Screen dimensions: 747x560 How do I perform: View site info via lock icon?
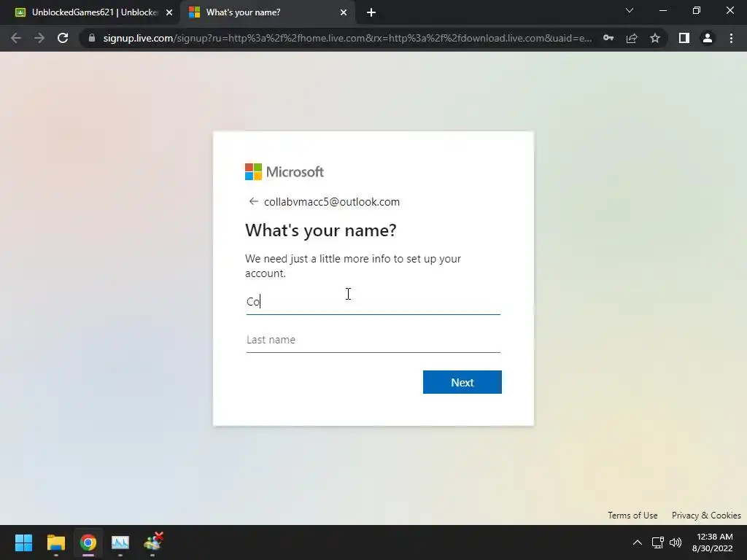coord(92,38)
